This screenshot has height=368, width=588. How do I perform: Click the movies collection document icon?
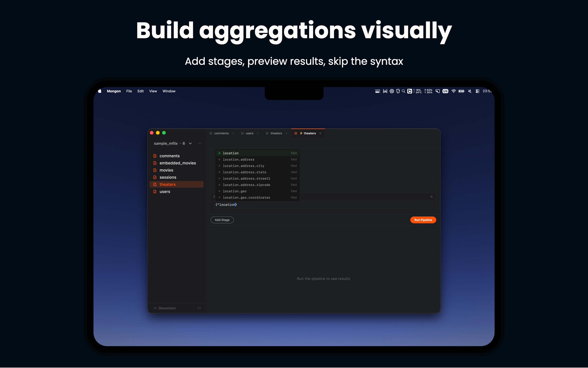pyautogui.click(x=155, y=170)
